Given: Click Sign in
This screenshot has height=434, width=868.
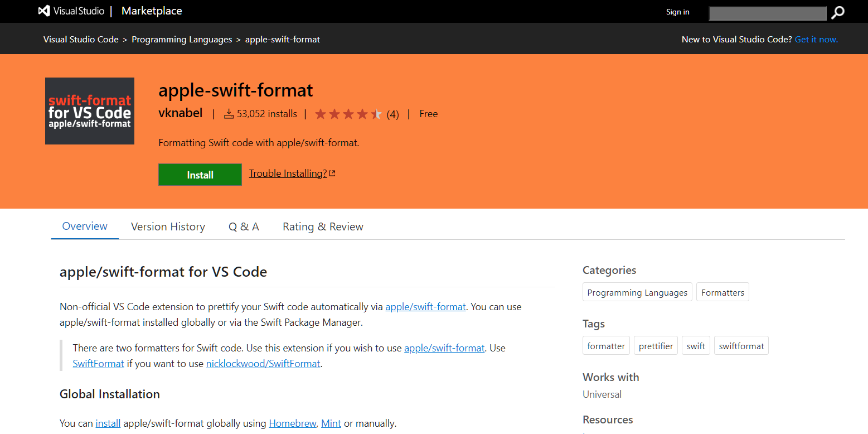Looking at the screenshot, I should 677,12.
